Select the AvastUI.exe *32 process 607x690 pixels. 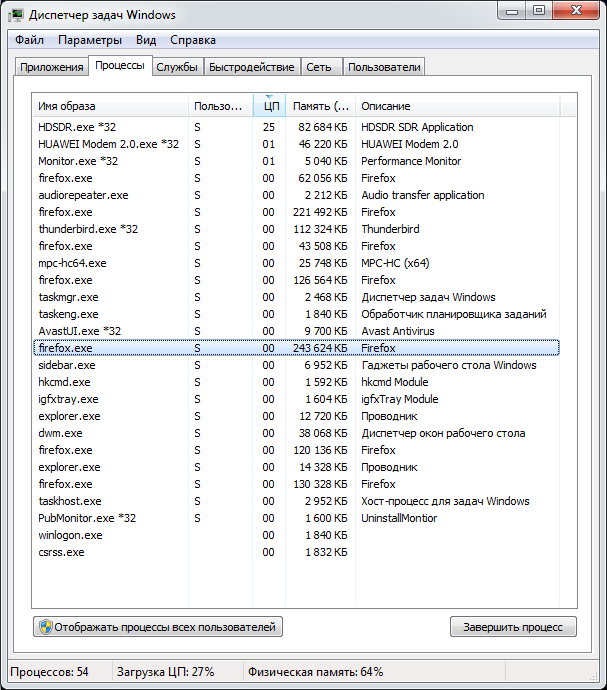coord(296,331)
